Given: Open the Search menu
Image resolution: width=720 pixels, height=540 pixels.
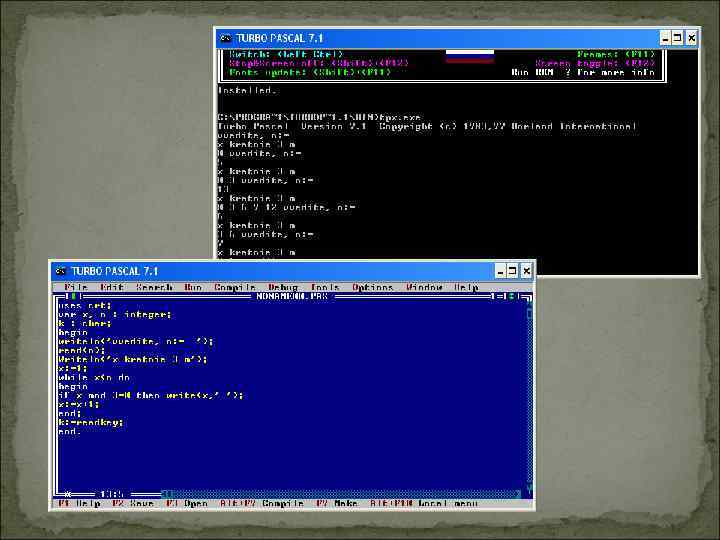Looking at the screenshot, I should coord(154,287).
